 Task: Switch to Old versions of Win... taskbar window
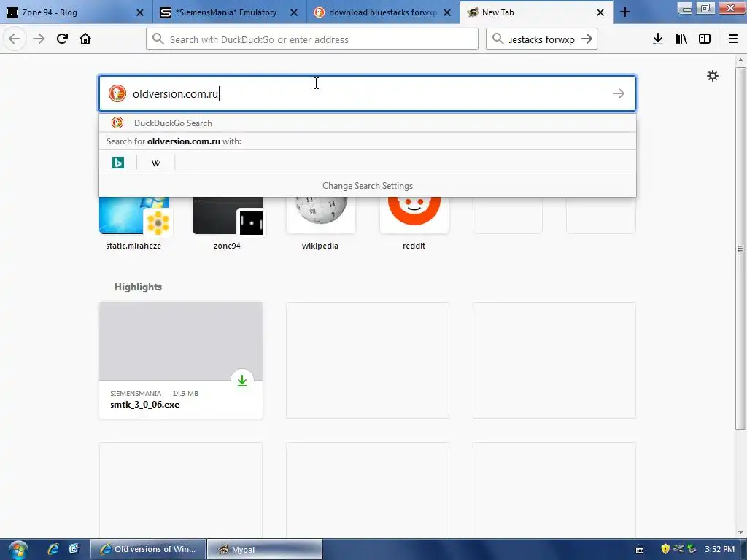(x=148, y=549)
